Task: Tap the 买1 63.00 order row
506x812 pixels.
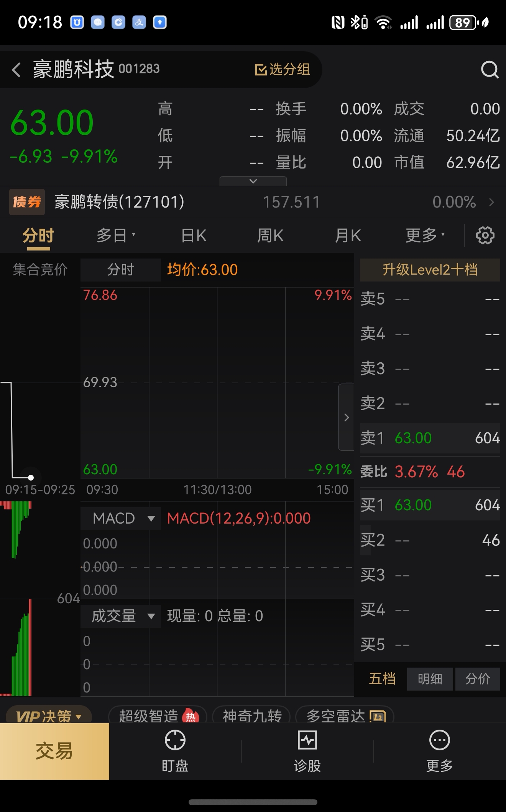Action: point(430,505)
